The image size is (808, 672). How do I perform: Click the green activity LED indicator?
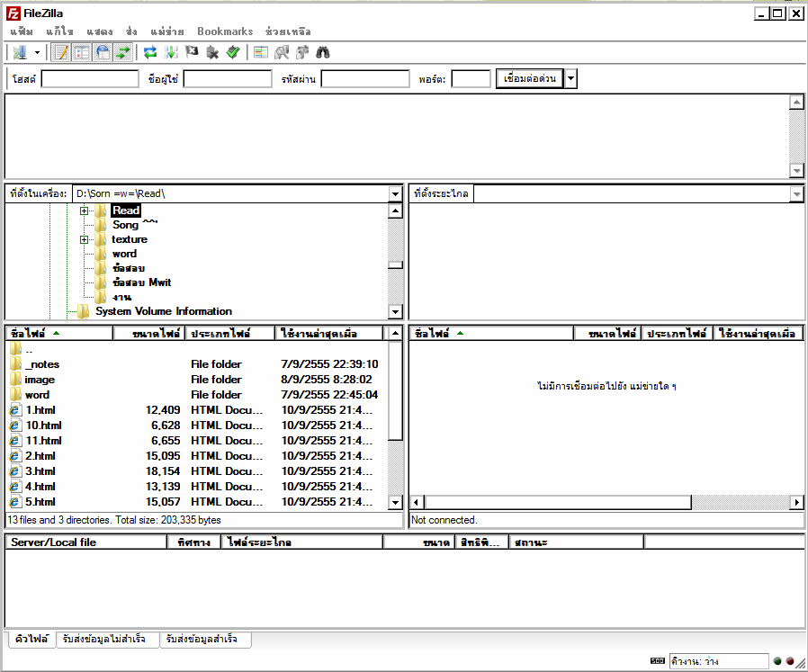click(x=777, y=660)
